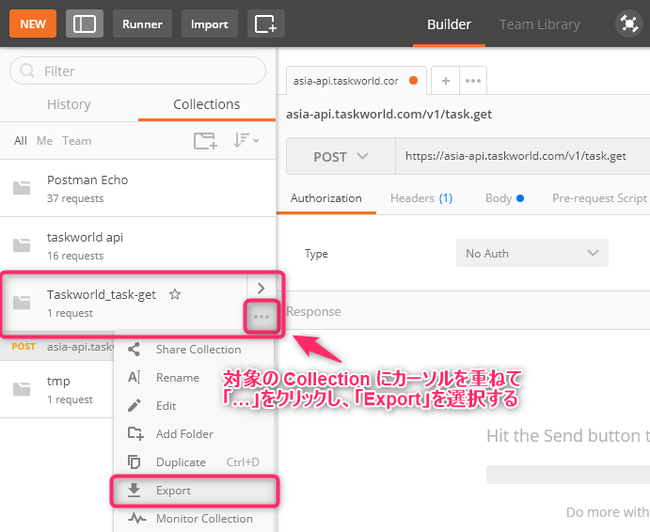The height and width of the screenshot is (532, 650).
Task: Choose Rename from the context menu
Action: tap(194, 378)
